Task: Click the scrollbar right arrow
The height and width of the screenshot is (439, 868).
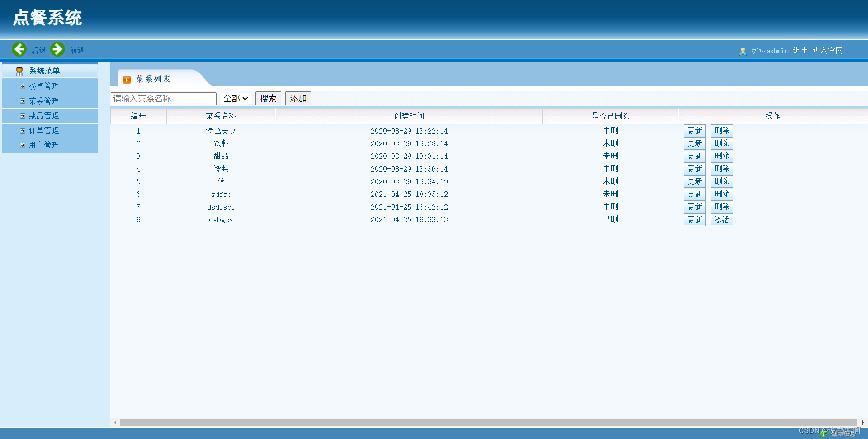Action: coord(863,422)
